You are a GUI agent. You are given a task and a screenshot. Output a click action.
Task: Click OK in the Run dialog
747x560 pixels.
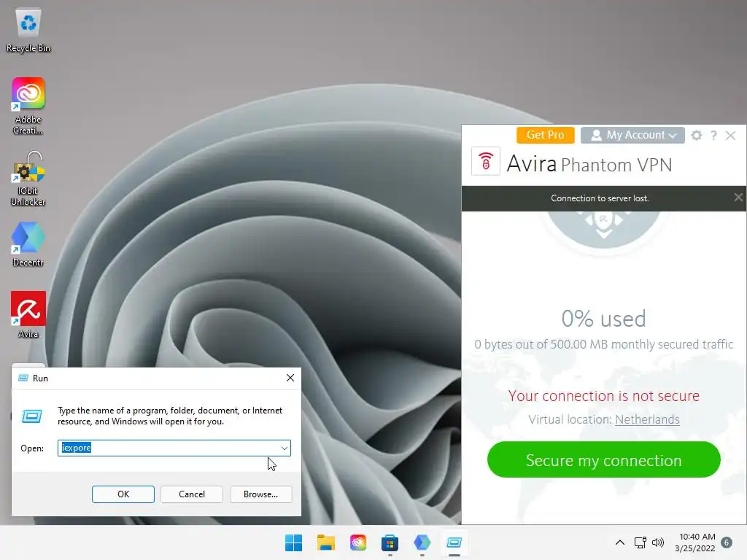[x=123, y=494]
